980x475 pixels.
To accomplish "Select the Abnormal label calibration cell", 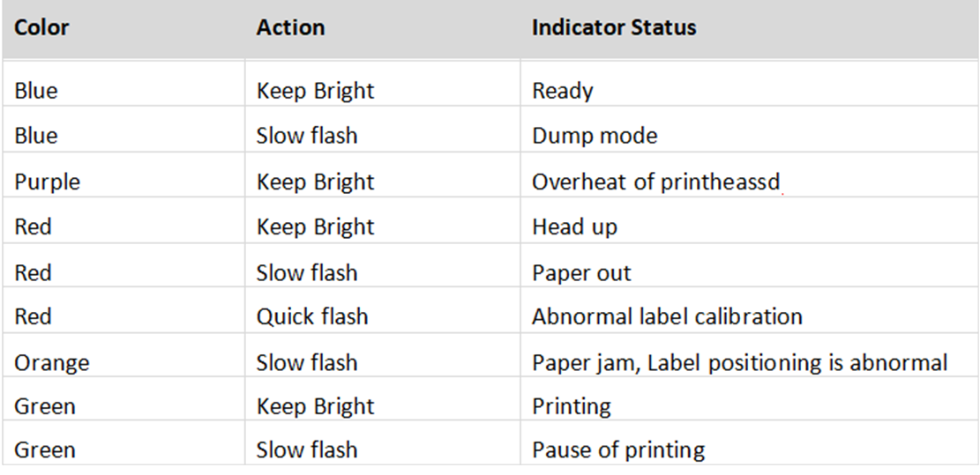I will coord(667,316).
